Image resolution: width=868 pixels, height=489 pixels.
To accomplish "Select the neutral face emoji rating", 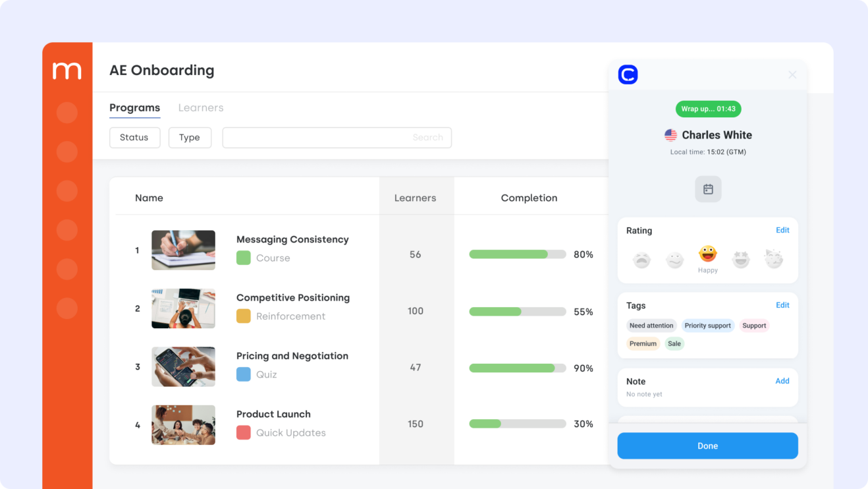I will [674, 260].
